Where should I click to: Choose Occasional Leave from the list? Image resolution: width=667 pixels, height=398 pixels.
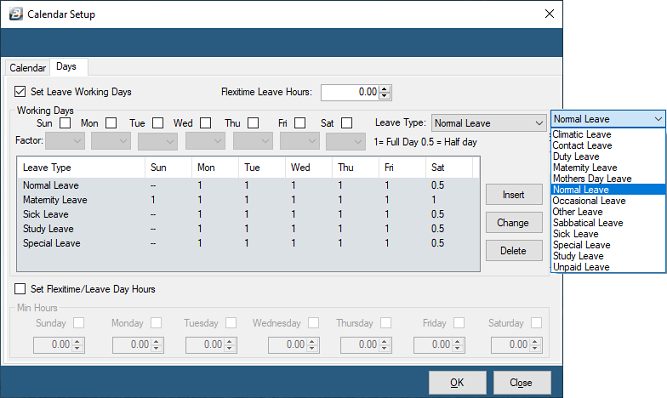pyautogui.click(x=608, y=201)
